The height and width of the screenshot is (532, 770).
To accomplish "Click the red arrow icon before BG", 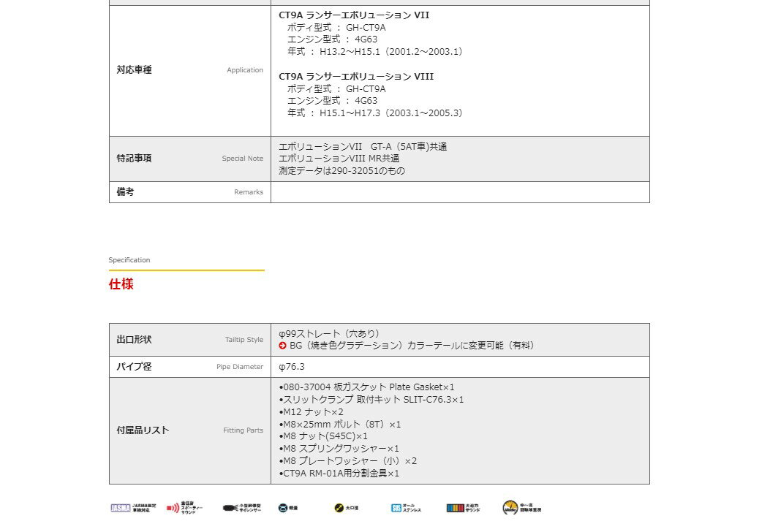I will pos(283,346).
